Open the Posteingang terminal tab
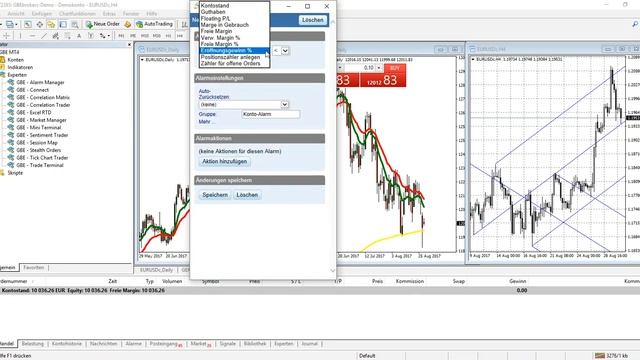The width and height of the screenshot is (640, 360). (165, 344)
